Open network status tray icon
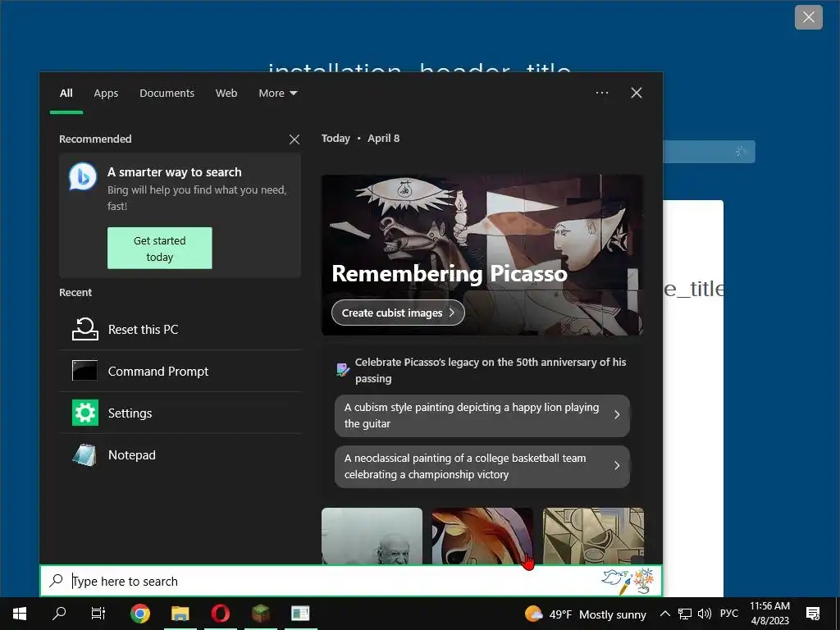 point(685,614)
